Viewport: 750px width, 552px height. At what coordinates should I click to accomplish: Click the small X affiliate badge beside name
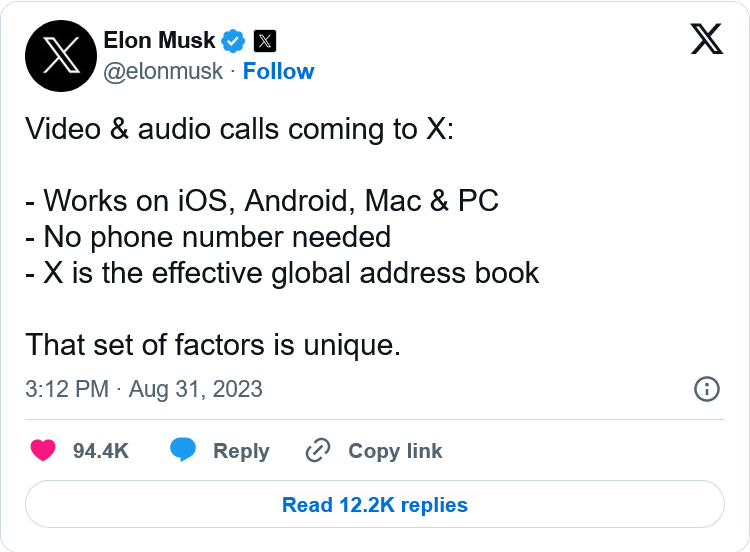[264, 41]
